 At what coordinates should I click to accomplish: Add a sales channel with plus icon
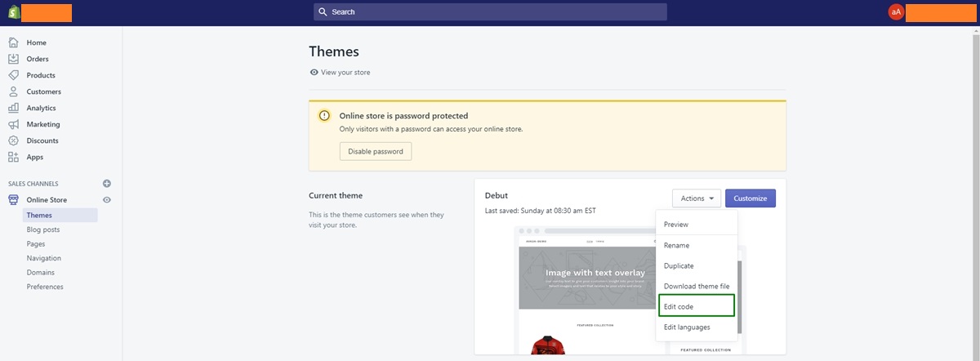[107, 184]
